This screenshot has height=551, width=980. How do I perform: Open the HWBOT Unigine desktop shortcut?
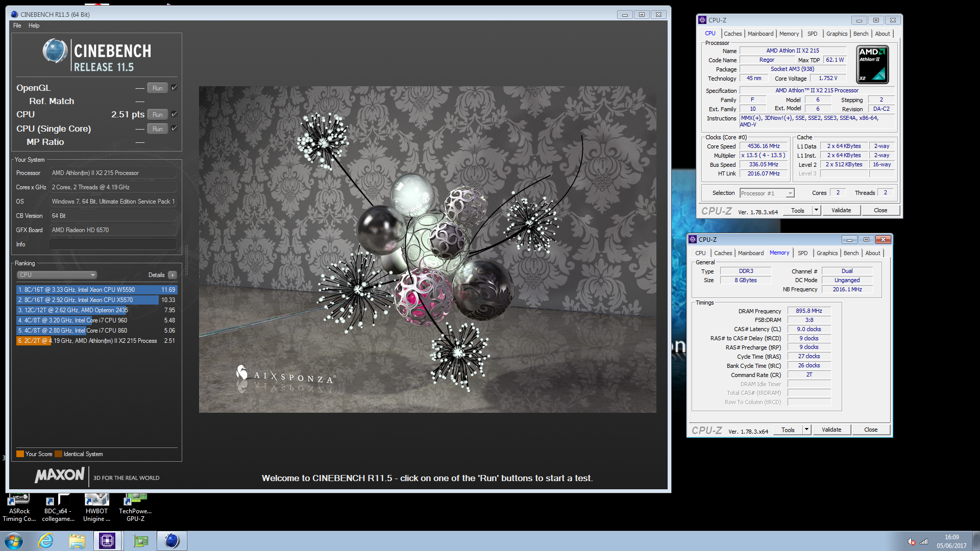click(x=96, y=508)
